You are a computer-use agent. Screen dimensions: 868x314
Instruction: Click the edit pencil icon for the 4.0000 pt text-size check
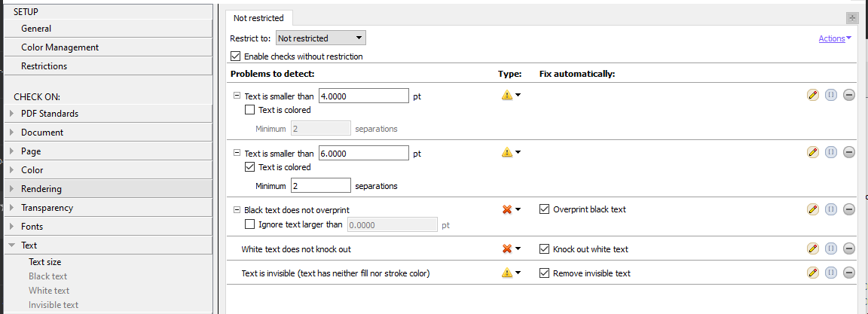[x=813, y=95]
